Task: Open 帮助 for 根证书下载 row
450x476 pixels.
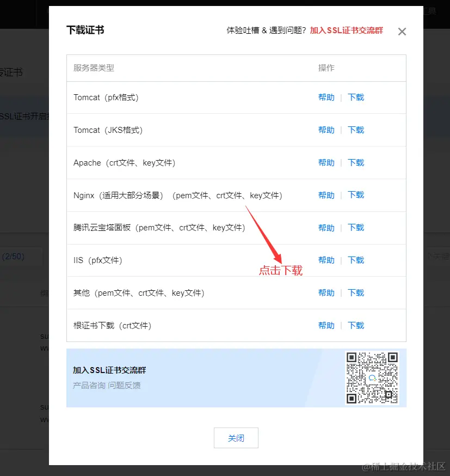Action: point(326,326)
